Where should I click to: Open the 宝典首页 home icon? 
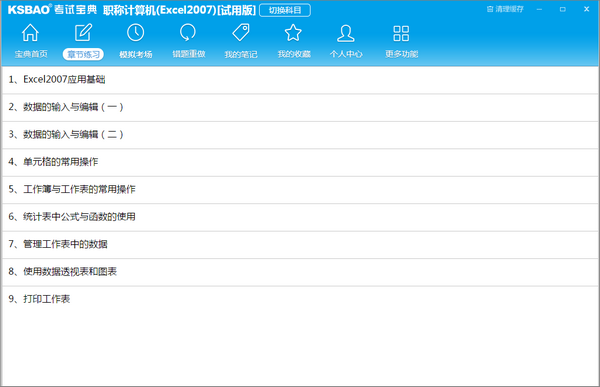pyautogui.click(x=30, y=33)
